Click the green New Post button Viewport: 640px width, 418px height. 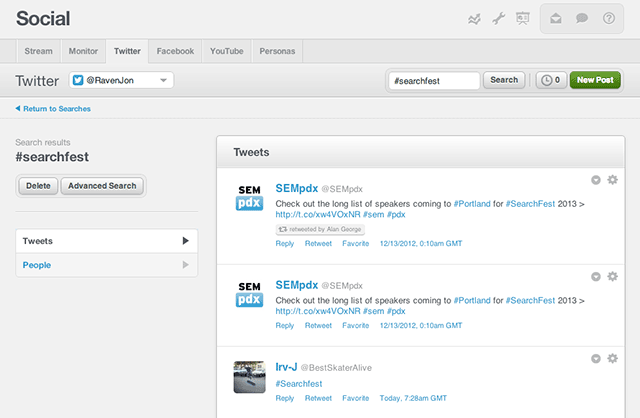[x=595, y=80]
